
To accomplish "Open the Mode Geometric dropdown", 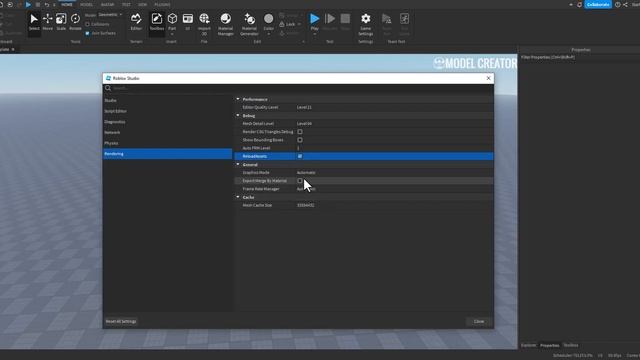I will click(x=110, y=15).
